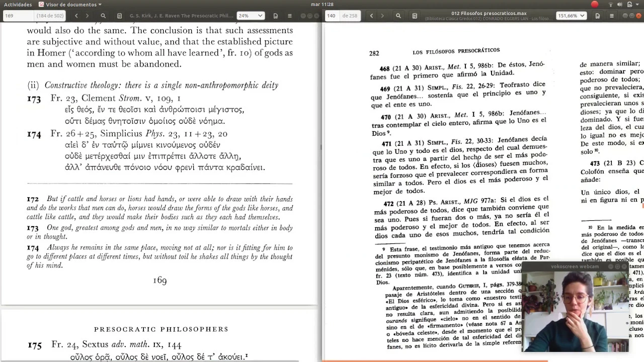The height and width of the screenshot is (362, 644).
Task: Click entry '468 (21 A 30) ARIST., Met.'
Action: [x=424, y=67]
